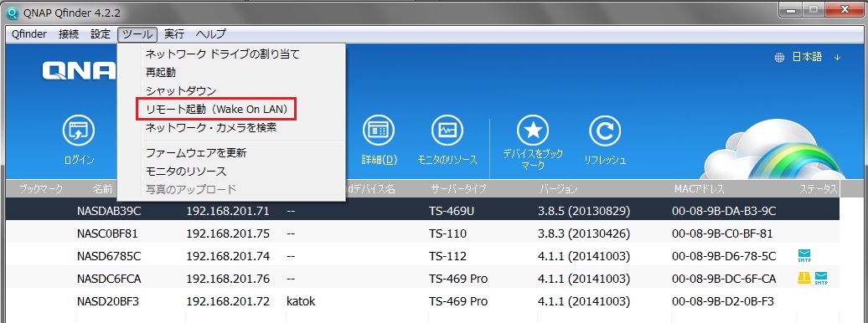Screen dimensions: 868x323
Task: Click IP address 192.168.201.76
Action: pyautogui.click(x=228, y=279)
